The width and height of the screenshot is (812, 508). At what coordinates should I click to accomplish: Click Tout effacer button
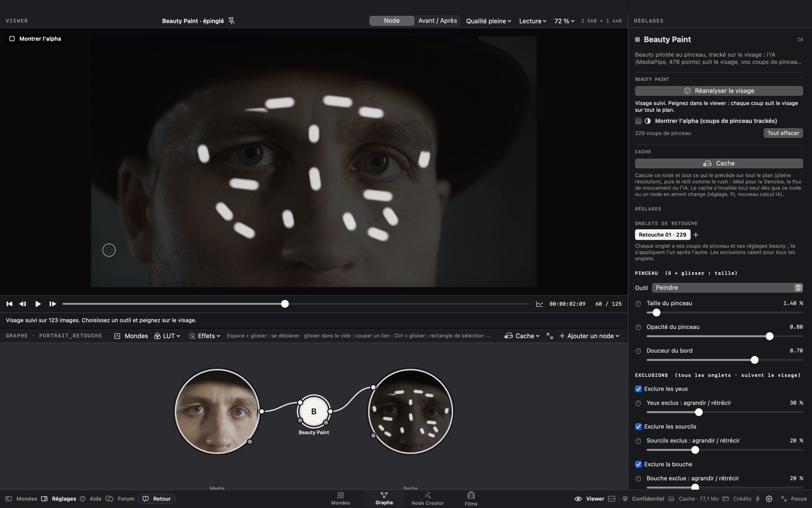[x=783, y=133]
